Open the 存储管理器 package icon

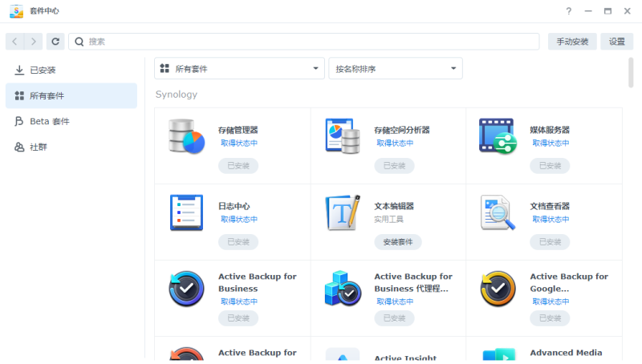click(x=187, y=136)
